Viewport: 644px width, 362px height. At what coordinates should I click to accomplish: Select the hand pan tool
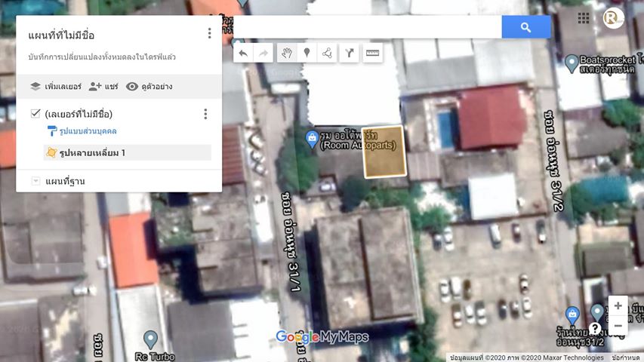(286, 53)
